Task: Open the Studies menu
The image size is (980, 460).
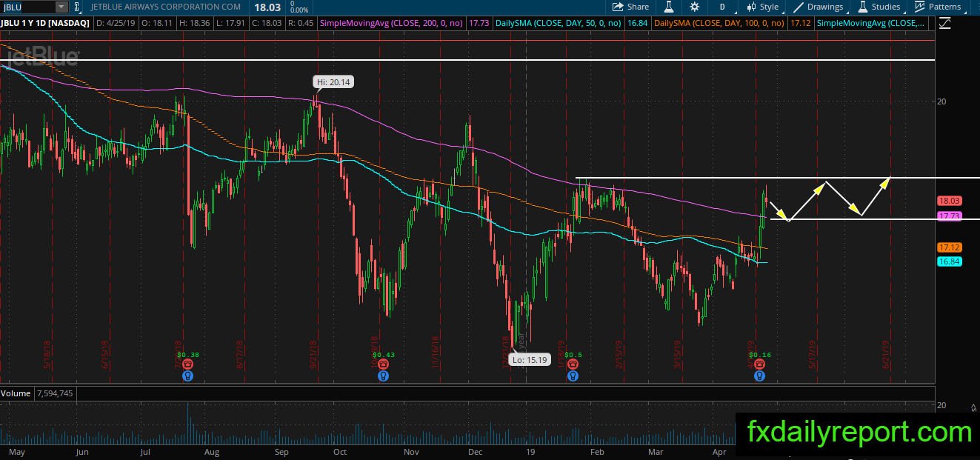Action: [879, 7]
